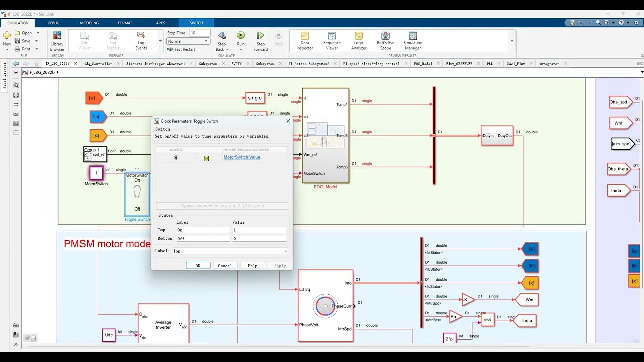Click the quick-access search magnifier icon
644x362 pixels.
point(598,23)
